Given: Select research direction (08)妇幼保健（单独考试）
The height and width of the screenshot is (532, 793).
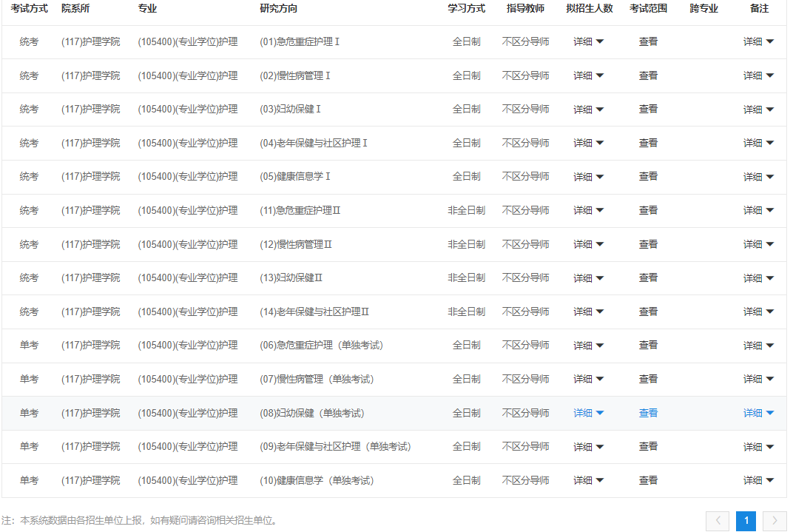Looking at the screenshot, I should [312, 413].
